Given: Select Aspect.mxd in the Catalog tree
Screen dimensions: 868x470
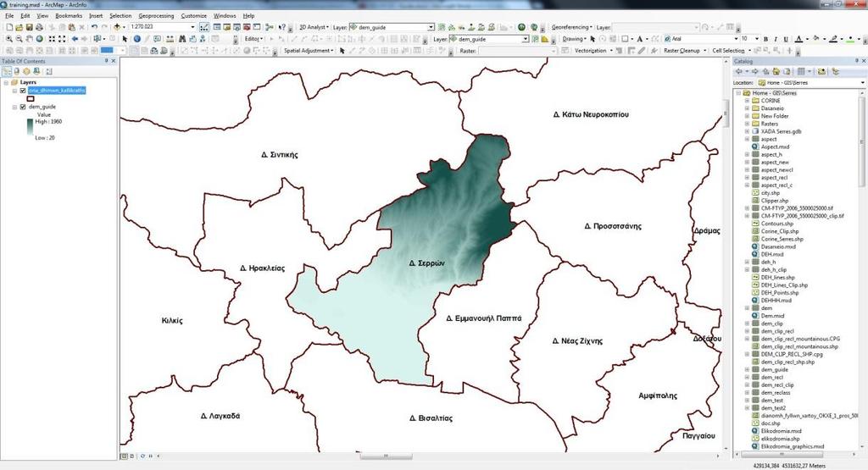Looking at the screenshot, I should (x=775, y=147).
